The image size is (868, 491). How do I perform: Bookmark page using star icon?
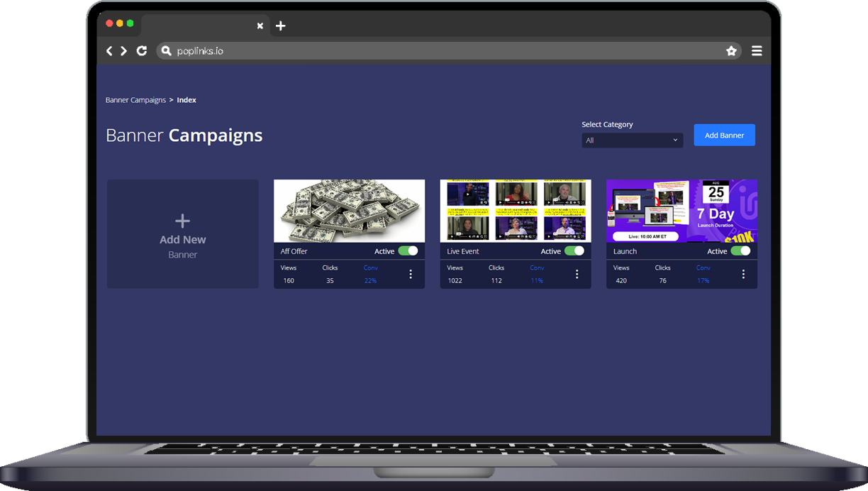point(731,51)
